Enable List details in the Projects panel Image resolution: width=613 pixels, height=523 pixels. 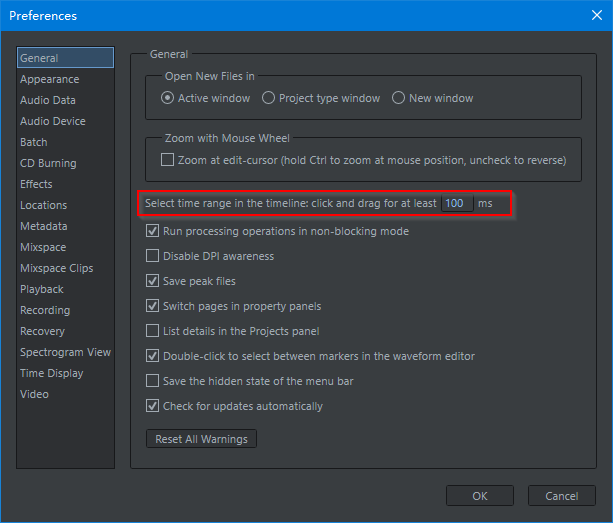[x=153, y=331]
